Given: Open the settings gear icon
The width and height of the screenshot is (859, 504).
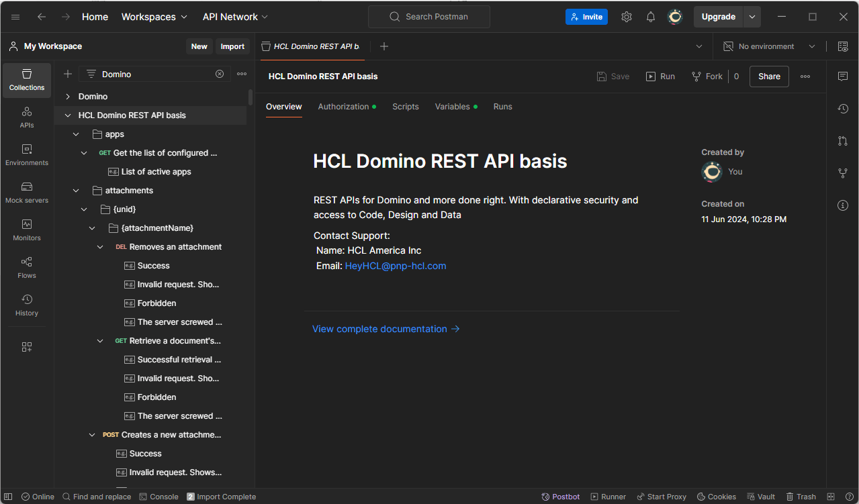Looking at the screenshot, I should [626, 17].
